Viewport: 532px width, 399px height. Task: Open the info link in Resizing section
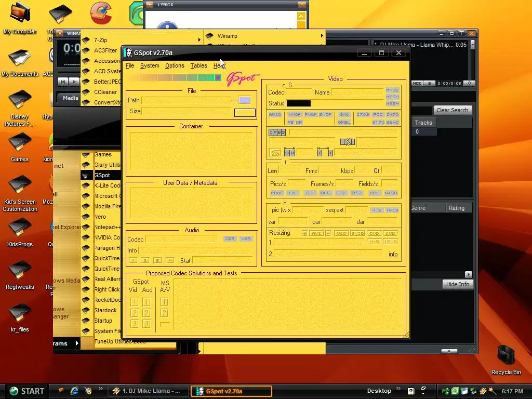pyautogui.click(x=393, y=254)
